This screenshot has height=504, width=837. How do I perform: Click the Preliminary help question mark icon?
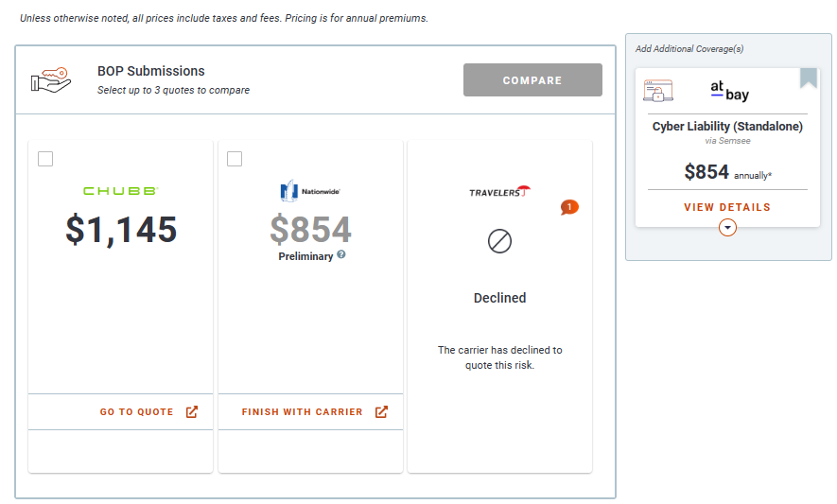[x=341, y=254]
